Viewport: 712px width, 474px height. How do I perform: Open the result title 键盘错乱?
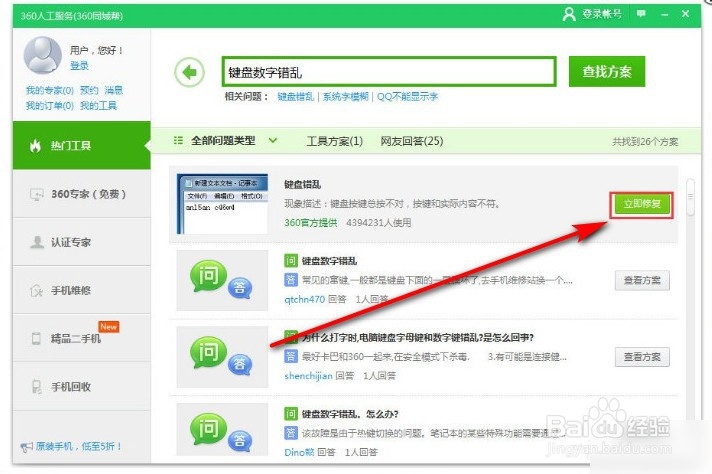pos(302,184)
